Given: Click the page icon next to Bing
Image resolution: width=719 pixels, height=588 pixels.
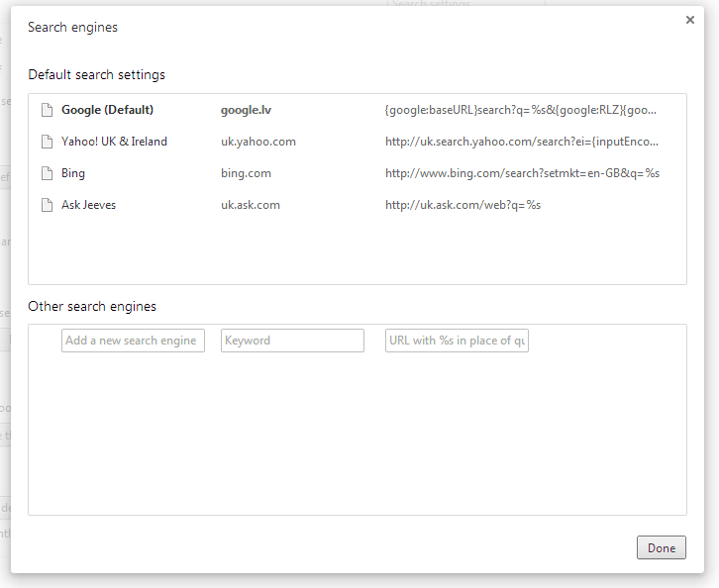Looking at the screenshot, I should tap(47, 173).
